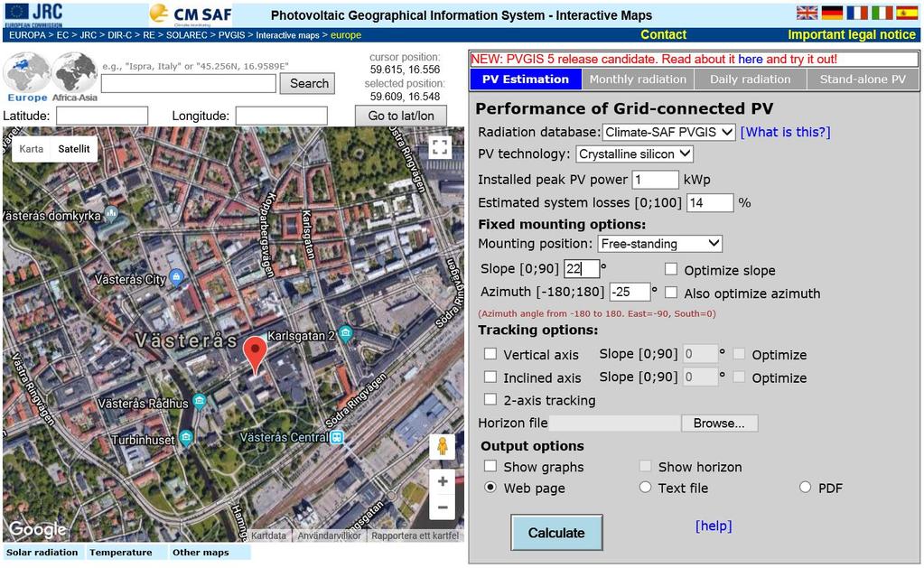
Task: Click Turbinhuset map marker
Action: click(186, 437)
